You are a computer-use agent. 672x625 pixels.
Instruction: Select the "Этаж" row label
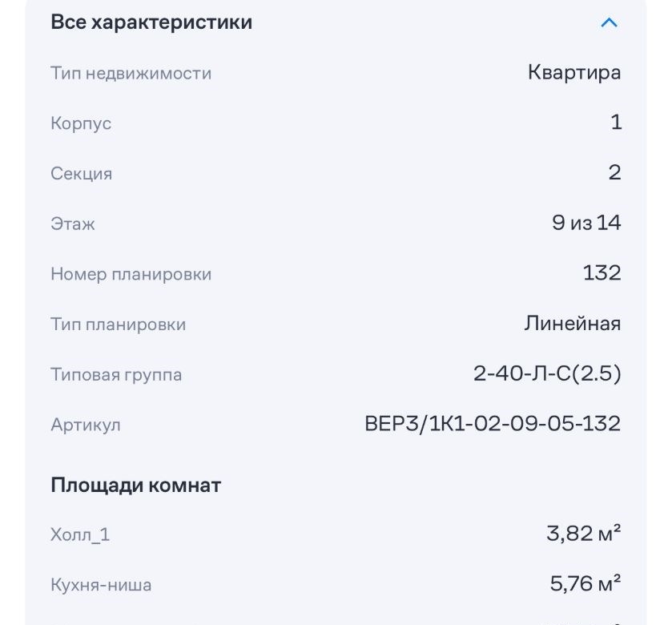pos(73,224)
